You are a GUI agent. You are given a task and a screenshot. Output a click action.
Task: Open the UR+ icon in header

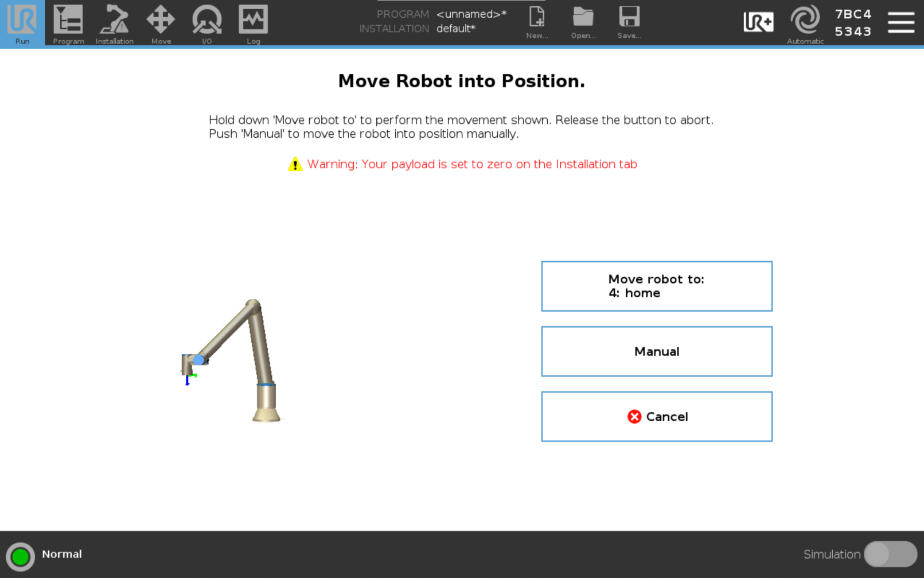point(758,22)
